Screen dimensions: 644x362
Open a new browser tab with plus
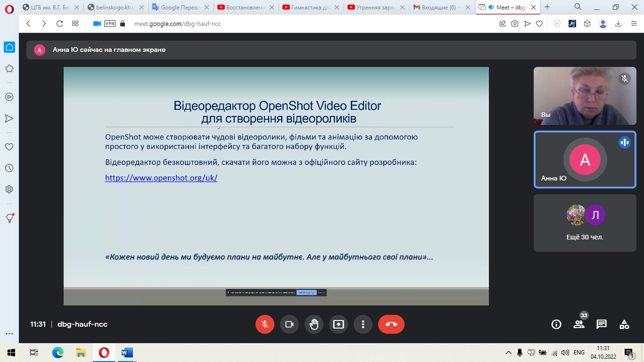tap(547, 7)
